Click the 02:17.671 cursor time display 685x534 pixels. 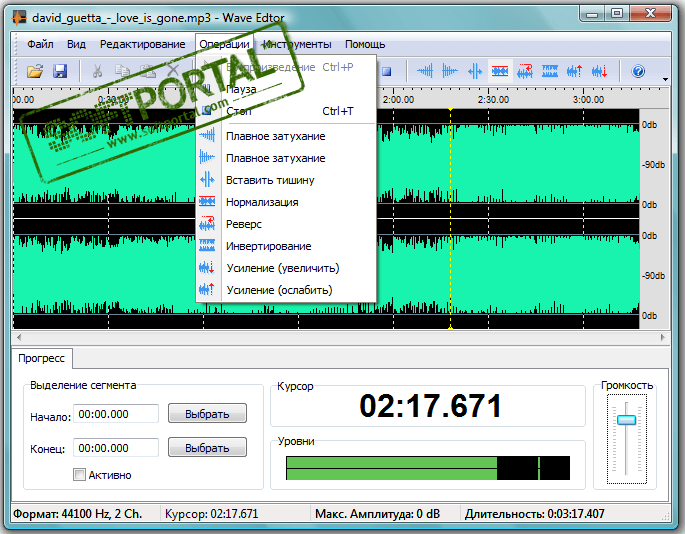coord(430,406)
